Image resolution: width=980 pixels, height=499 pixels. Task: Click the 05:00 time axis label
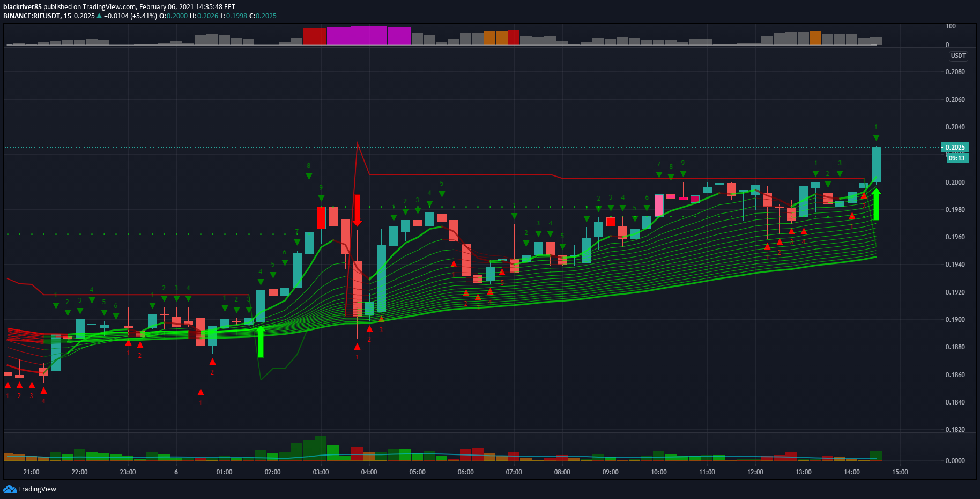click(417, 472)
